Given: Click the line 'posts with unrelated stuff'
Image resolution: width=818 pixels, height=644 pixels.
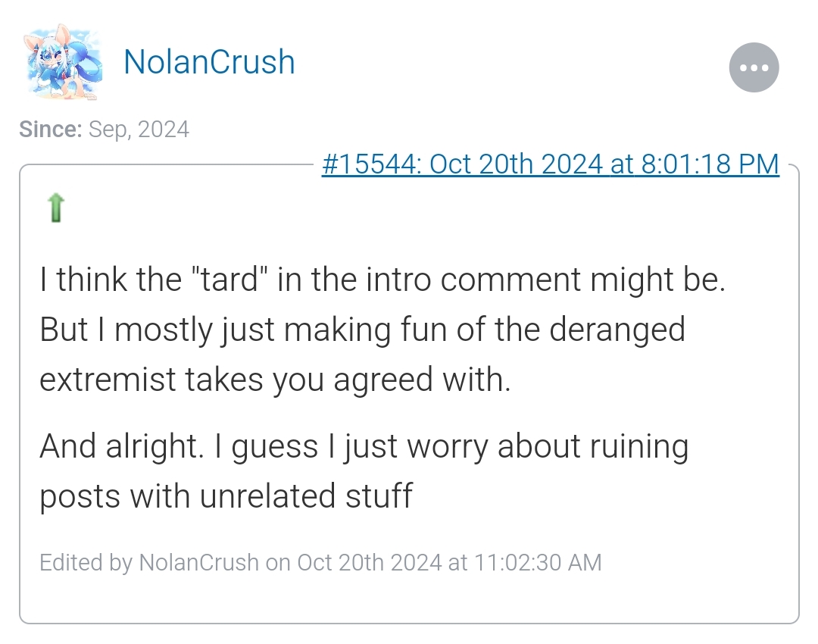Looking at the screenshot, I should point(226,496).
